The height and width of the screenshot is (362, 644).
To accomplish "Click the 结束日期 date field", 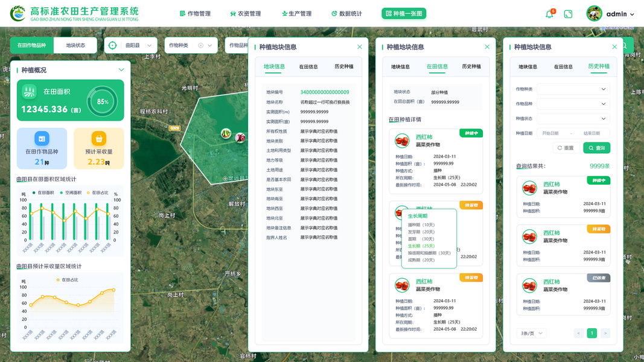I will 592,133.
